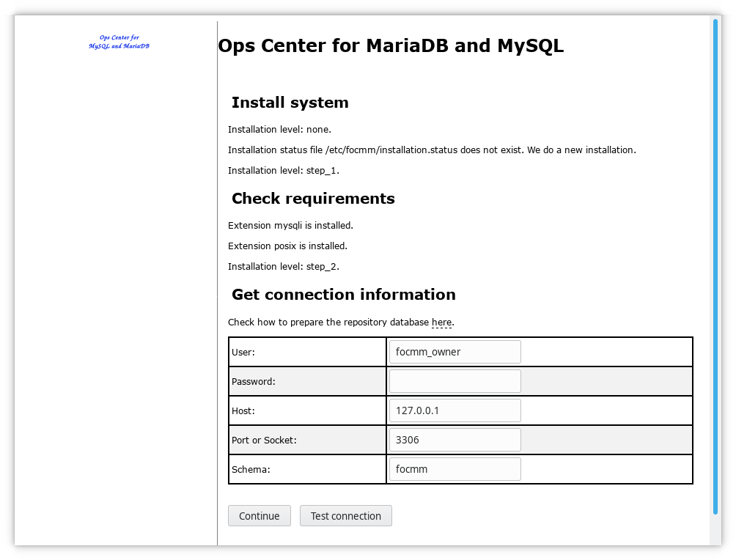Click the installation.status file does not exist message

432,150
